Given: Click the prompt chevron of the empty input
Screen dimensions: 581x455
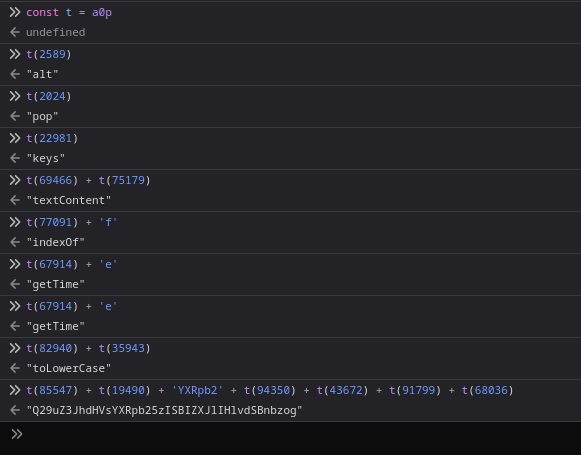Looking at the screenshot, I should tap(17, 434).
